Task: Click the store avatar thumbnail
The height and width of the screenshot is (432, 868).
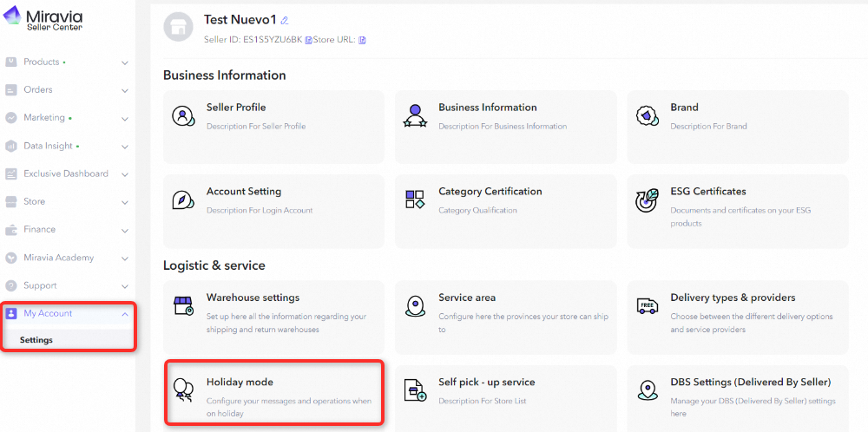Action: (x=178, y=28)
